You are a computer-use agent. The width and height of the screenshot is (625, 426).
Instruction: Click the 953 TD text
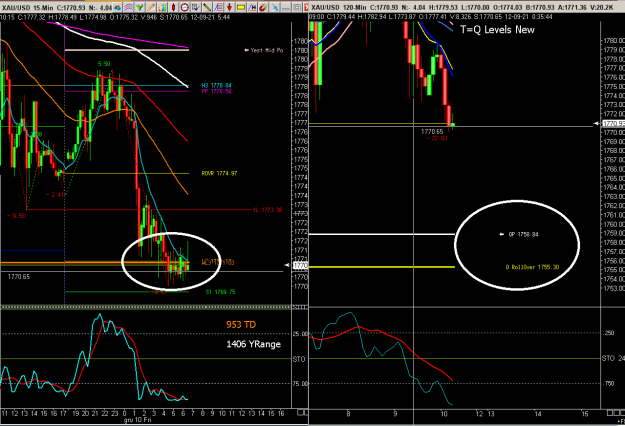point(241,324)
